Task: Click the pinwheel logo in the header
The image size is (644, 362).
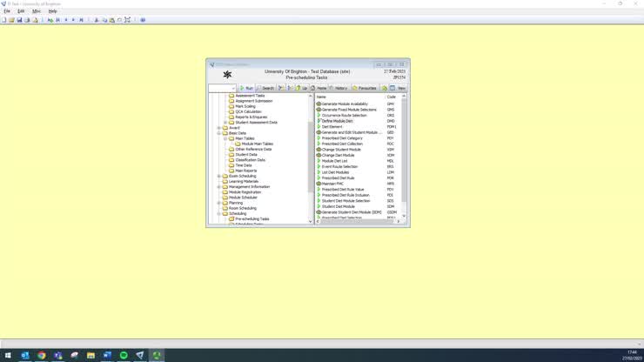Action: (227, 74)
